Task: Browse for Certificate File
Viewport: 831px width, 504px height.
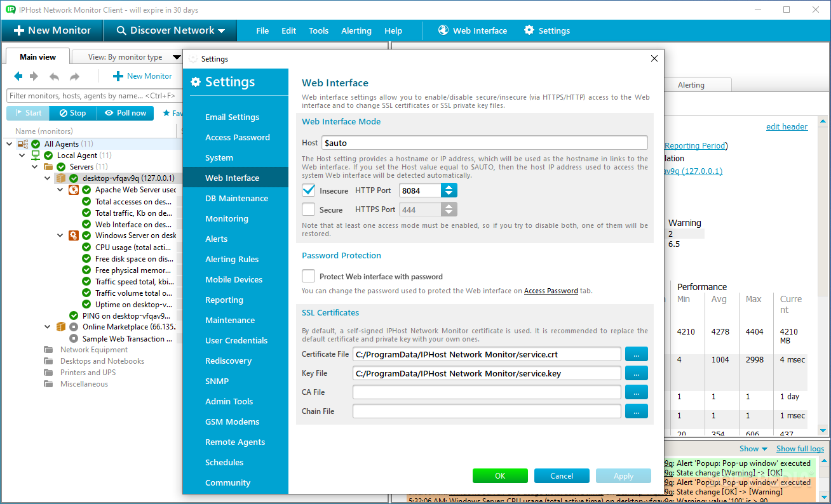Action: pyautogui.click(x=637, y=354)
